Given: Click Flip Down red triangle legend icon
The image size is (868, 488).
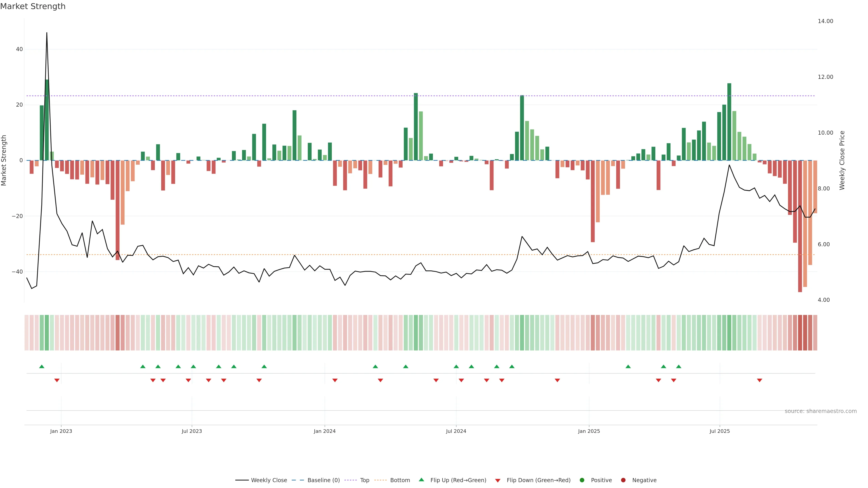Looking at the screenshot, I should pos(498,481).
